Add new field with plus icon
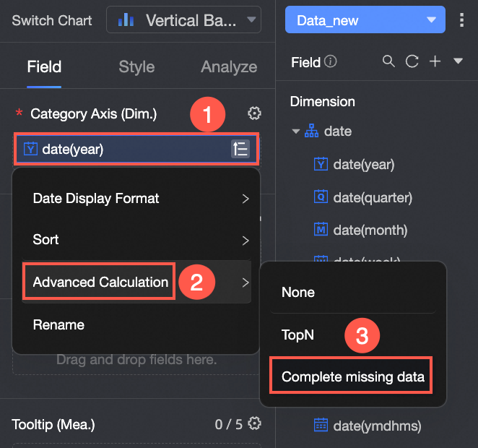This screenshot has height=448, width=478. pyautogui.click(x=435, y=62)
